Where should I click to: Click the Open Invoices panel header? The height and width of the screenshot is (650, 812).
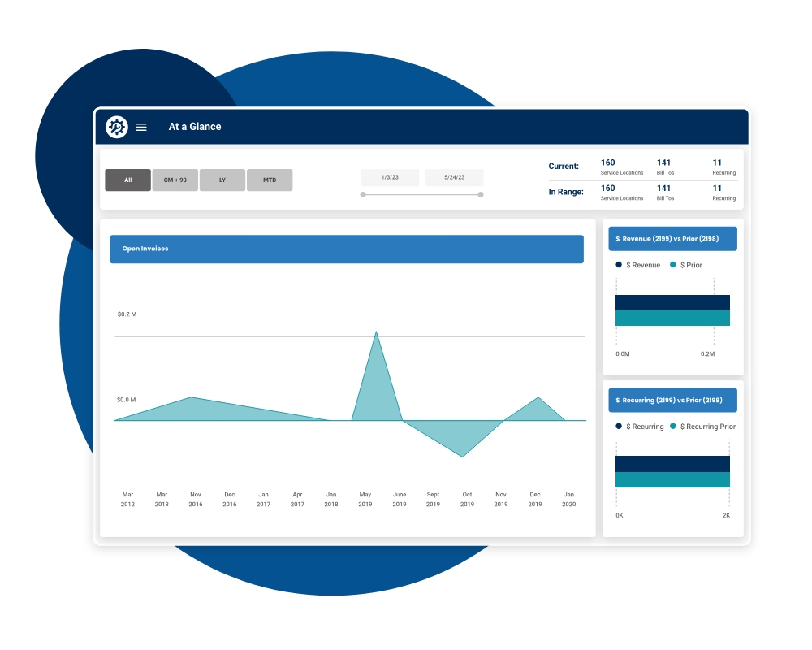point(347,249)
